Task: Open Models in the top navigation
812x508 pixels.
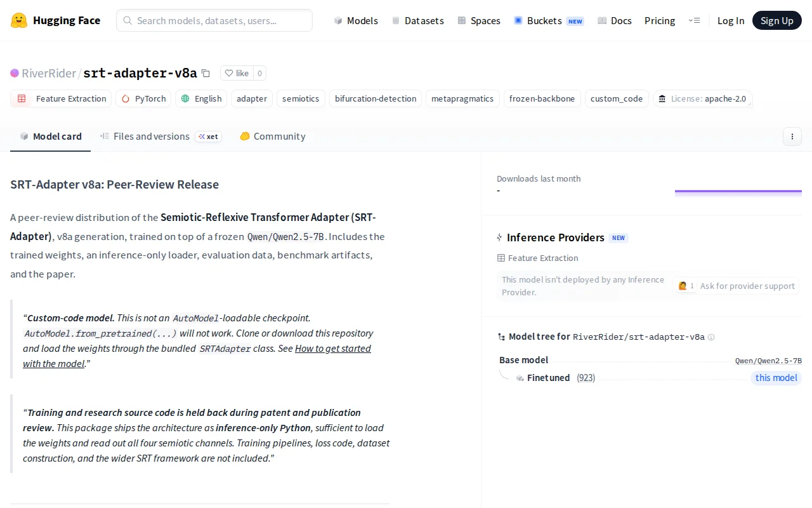Action: 356,20
